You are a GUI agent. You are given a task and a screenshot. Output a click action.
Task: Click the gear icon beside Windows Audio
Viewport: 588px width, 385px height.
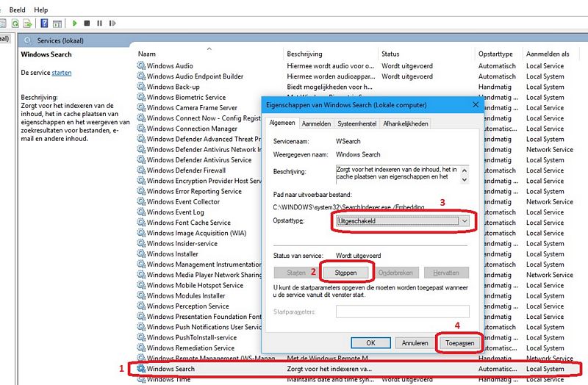(141, 65)
